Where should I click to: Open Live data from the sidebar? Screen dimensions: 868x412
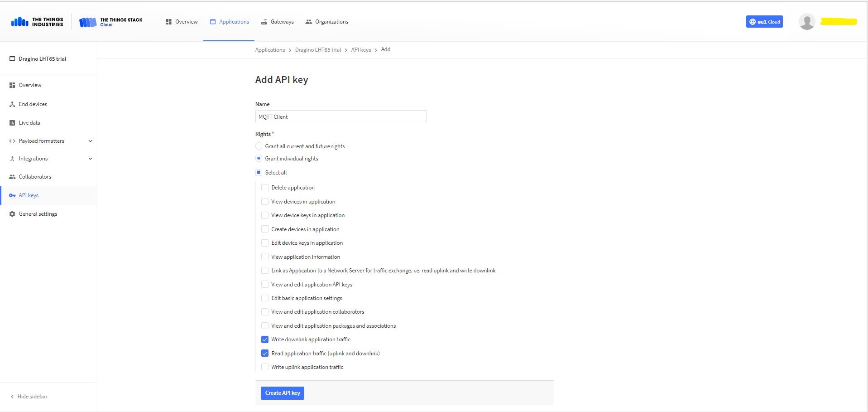[29, 123]
